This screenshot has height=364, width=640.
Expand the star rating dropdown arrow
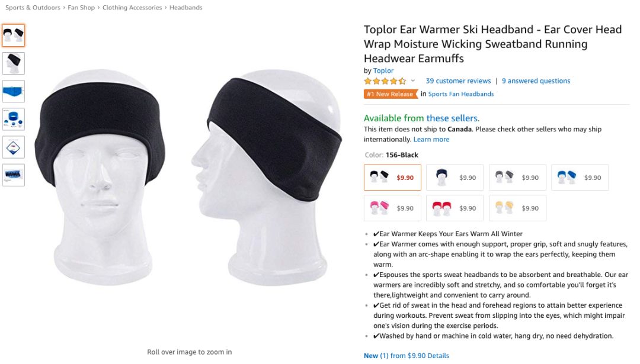click(x=412, y=80)
